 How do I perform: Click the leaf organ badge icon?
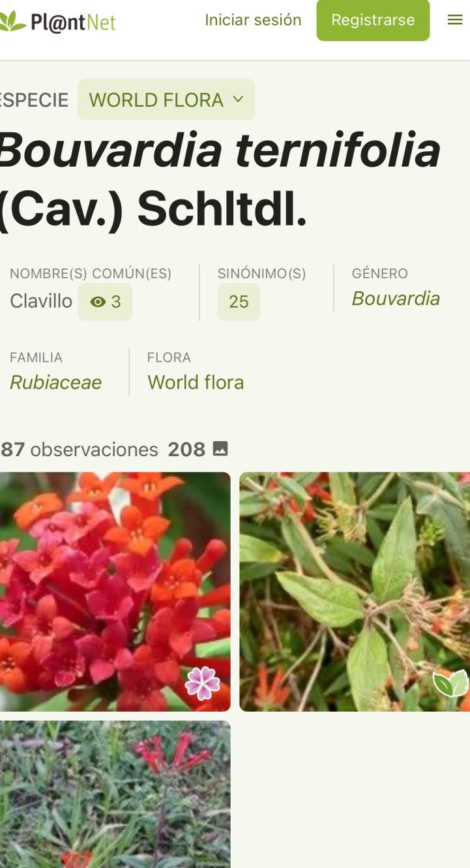(450, 683)
